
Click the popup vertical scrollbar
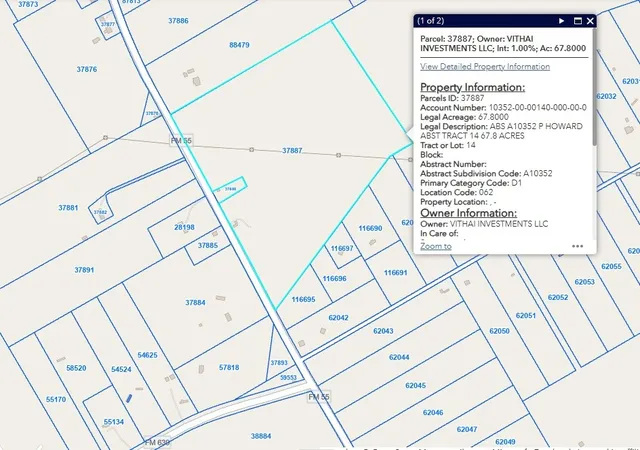(595, 86)
